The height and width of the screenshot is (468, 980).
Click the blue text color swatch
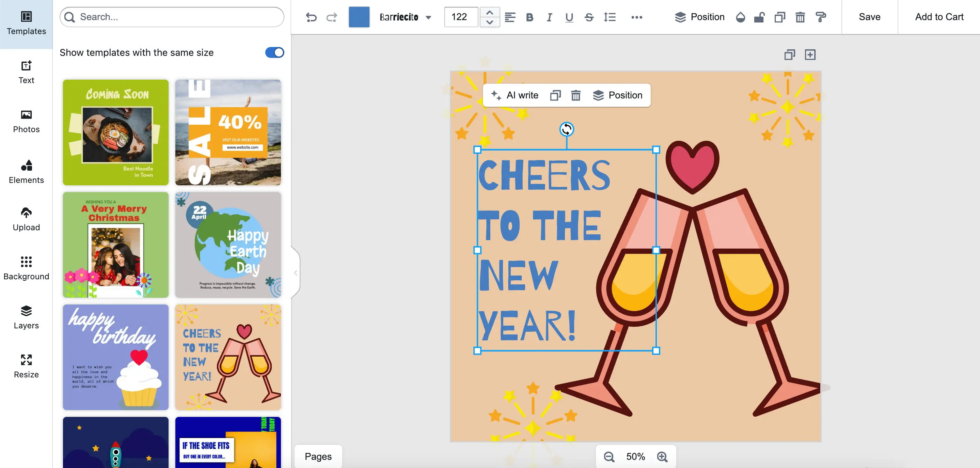click(x=359, y=17)
